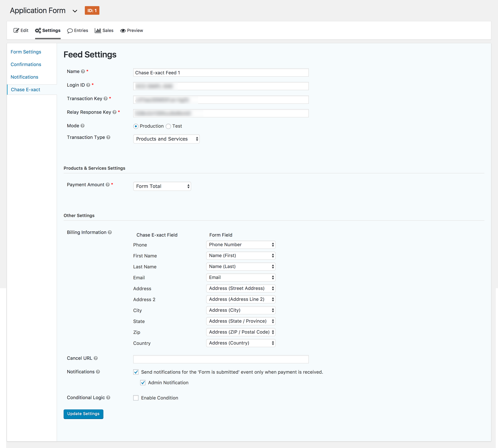This screenshot has width=498, height=448.
Task: Switch to the Settings tab
Action: [x=48, y=30]
